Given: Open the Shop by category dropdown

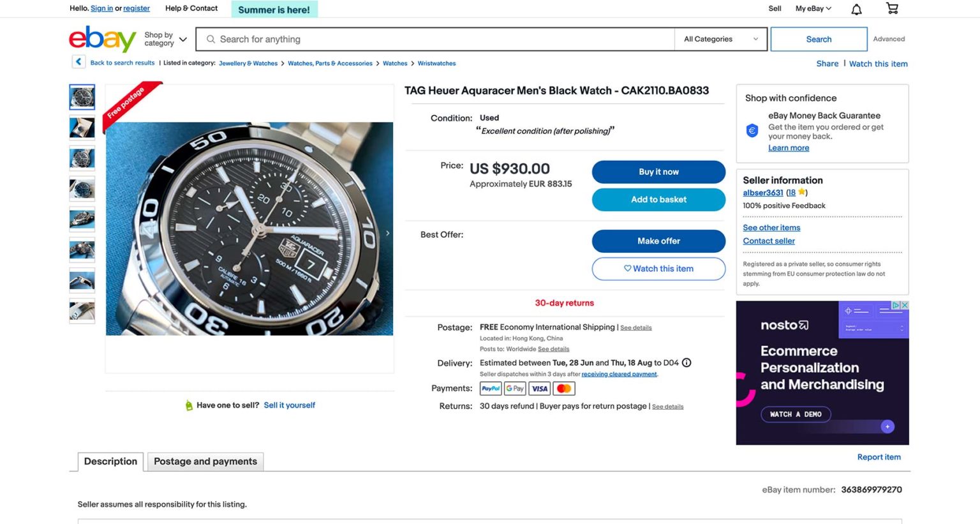Looking at the screenshot, I should [x=163, y=39].
